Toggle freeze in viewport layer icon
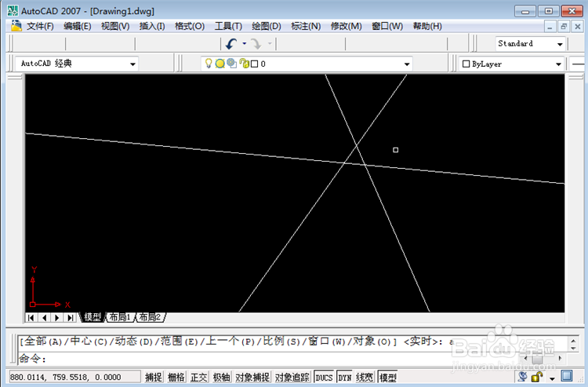Screen dimensions: 588x387 pyautogui.click(x=232, y=64)
